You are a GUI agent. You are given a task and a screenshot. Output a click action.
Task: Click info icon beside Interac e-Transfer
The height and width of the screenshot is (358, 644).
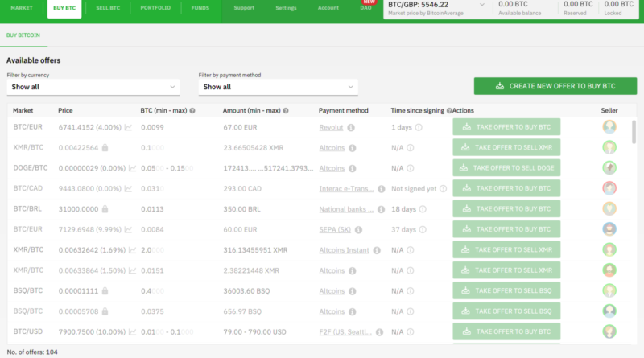point(381,189)
